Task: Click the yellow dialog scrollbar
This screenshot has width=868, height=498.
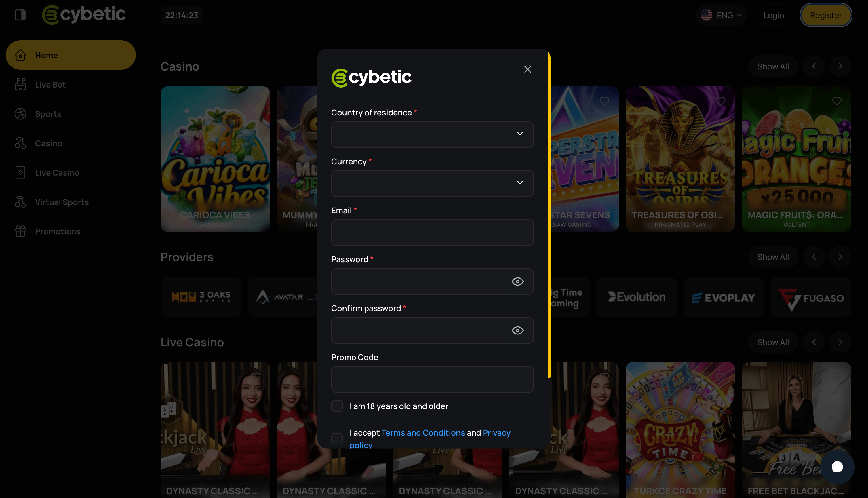Action: (549, 215)
